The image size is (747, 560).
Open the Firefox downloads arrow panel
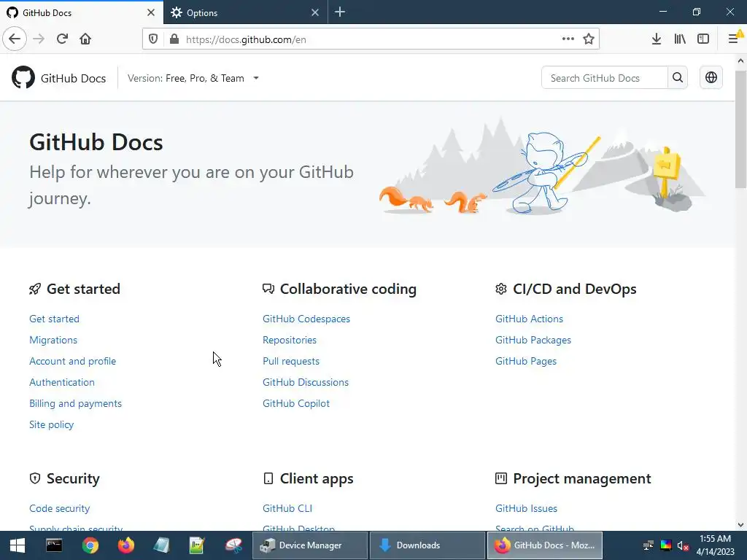[657, 39]
